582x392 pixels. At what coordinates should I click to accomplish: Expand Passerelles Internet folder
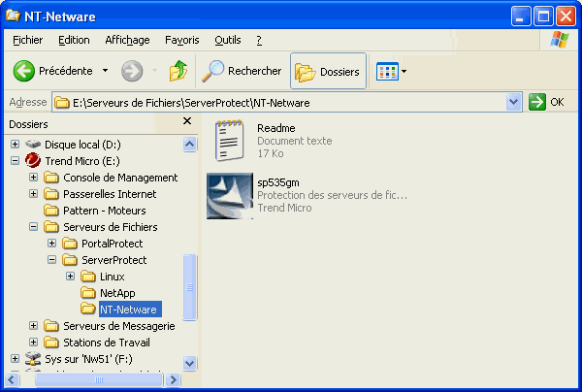[33, 194]
